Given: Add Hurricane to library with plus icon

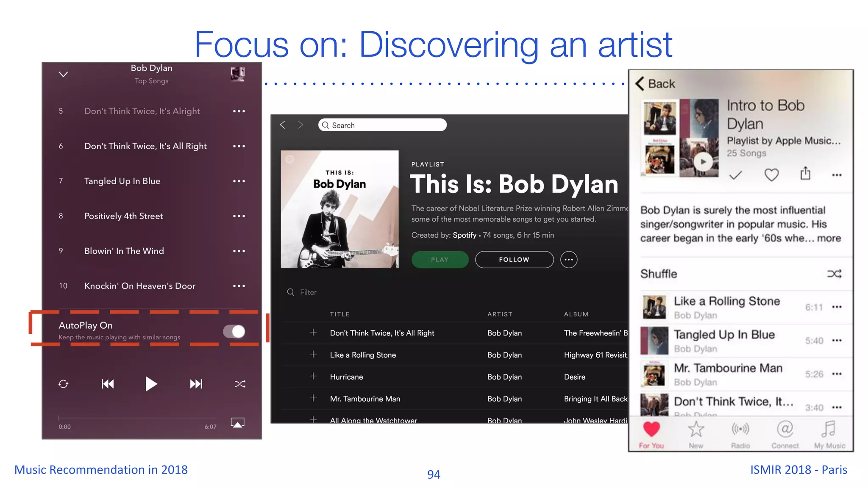Looking at the screenshot, I should point(313,377).
